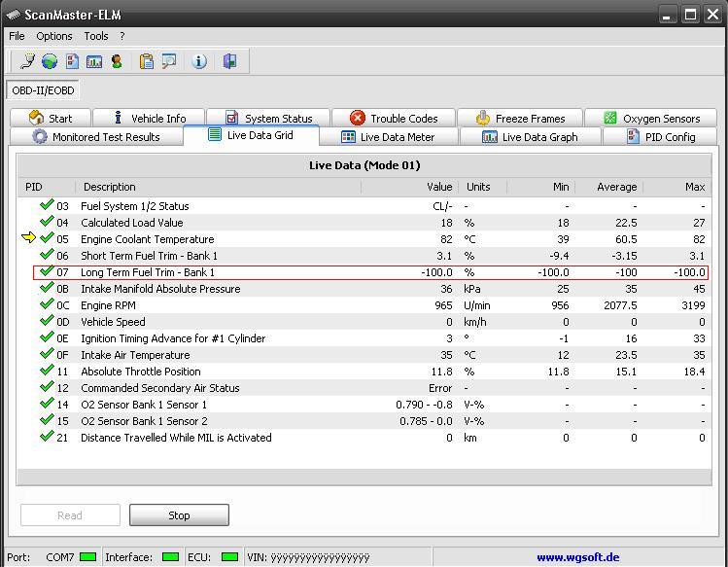
Task: Toggle checkmark for PID 0B Manifold Pressure
Action: tap(47, 287)
